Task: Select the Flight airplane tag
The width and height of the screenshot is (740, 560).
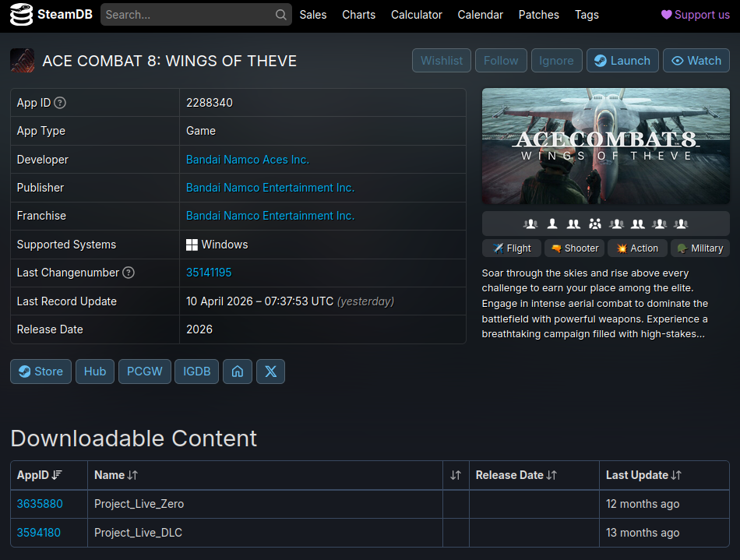Action: 512,248
